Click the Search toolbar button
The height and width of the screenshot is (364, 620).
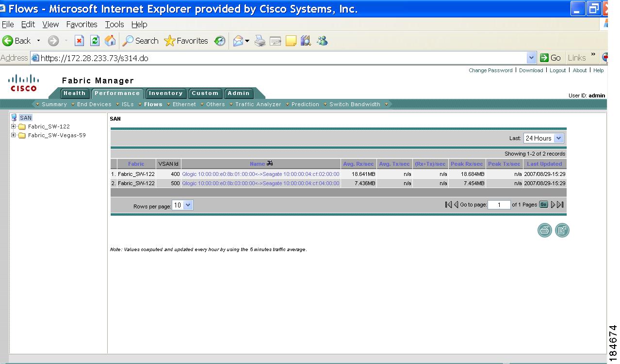tap(141, 41)
